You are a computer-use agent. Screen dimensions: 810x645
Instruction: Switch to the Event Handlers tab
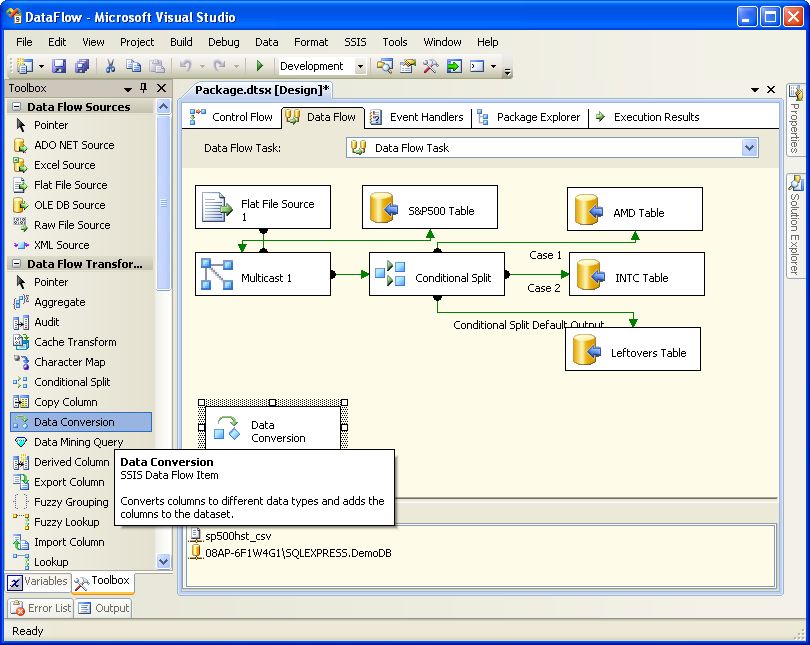419,117
